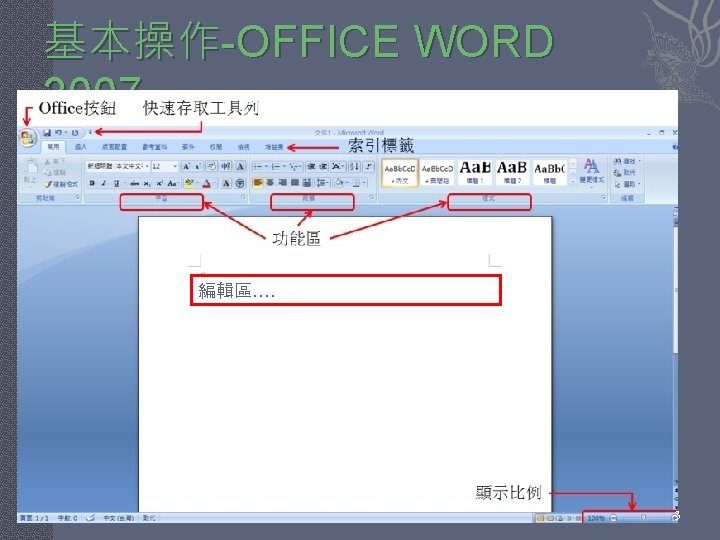Select Justify alignment
The height and width of the screenshot is (540, 720).
pos(295,183)
